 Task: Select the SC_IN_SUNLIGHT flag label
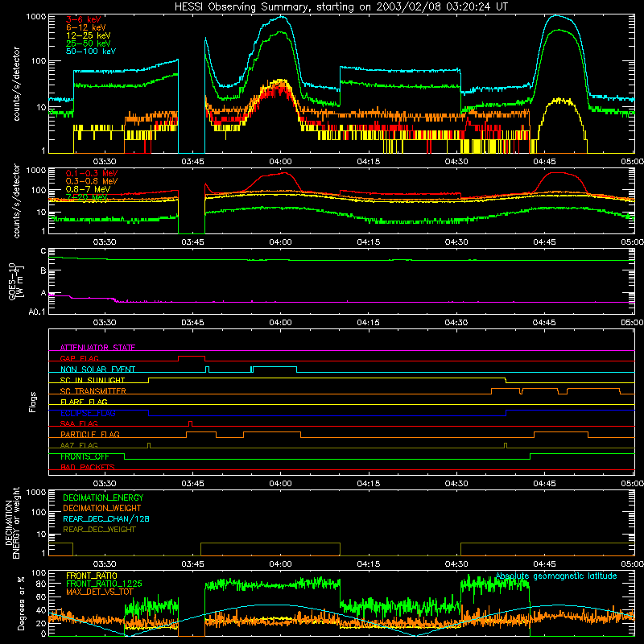(x=92, y=380)
